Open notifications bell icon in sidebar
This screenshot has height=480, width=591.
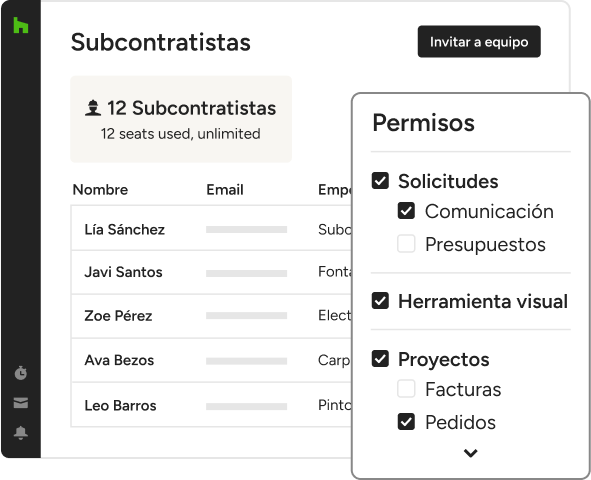(21, 433)
